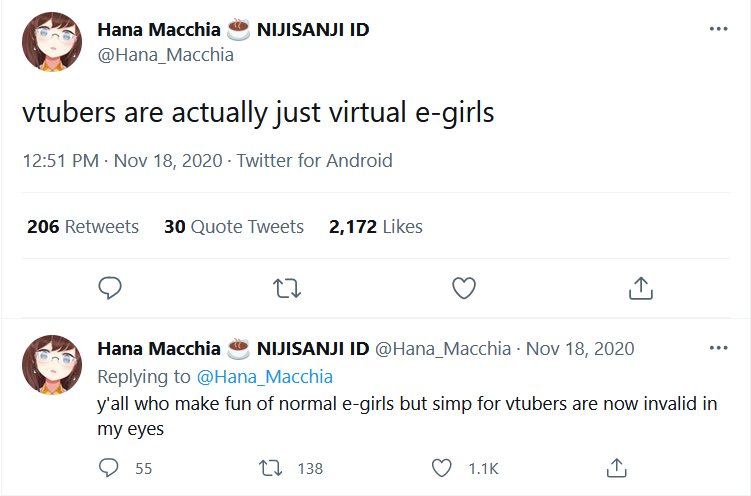
Task: Open Hana Macchia avatar on reply tweet
Action: [x=52, y=365]
